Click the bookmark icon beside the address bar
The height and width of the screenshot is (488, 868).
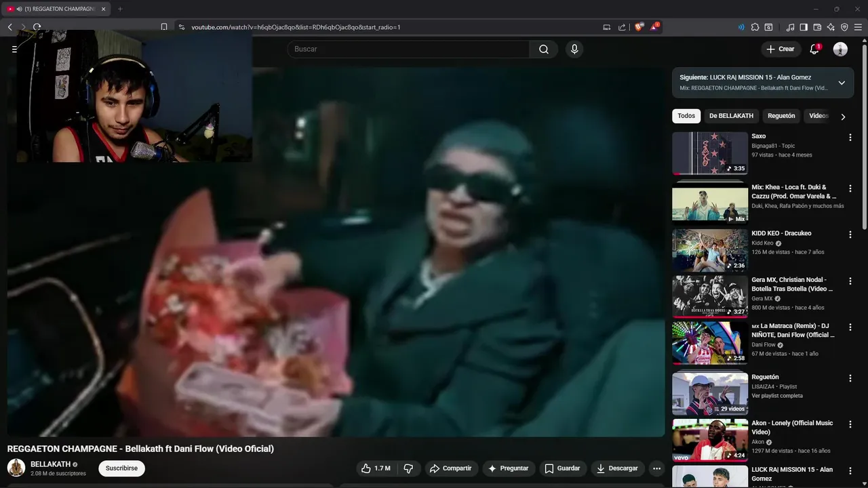[x=164, y=27]
